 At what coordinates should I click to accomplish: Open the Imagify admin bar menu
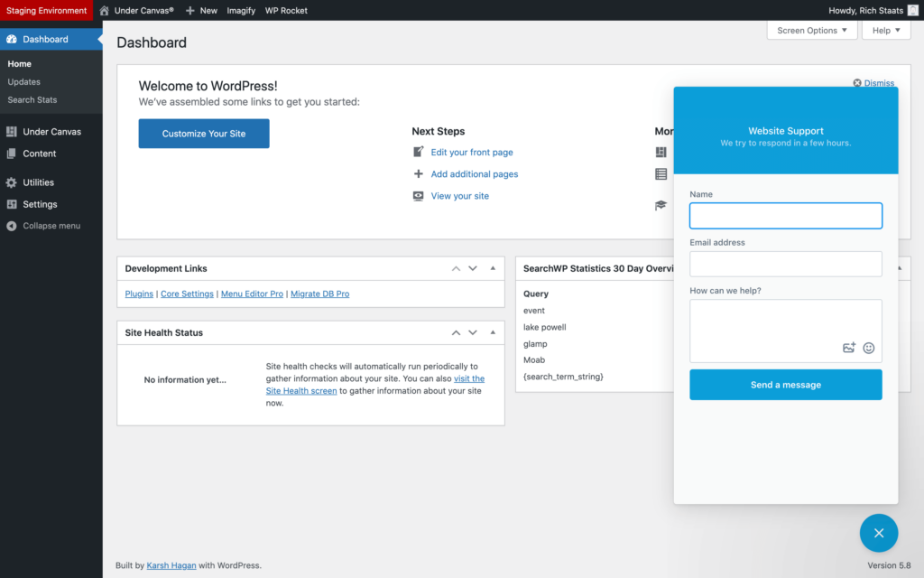[241, 10]
